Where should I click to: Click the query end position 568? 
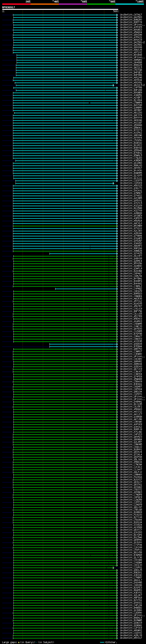click(115, 11)
